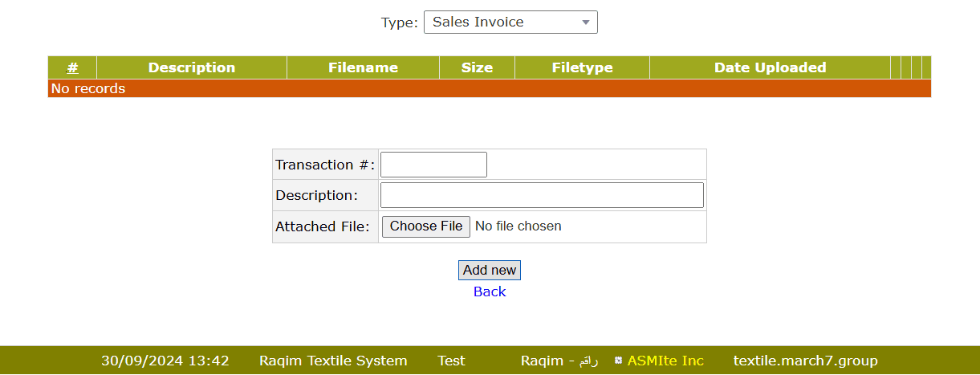Click the small icon before ASMIte Inc
The height and width of the screenshot is (375, 980).
click(618, 361)
